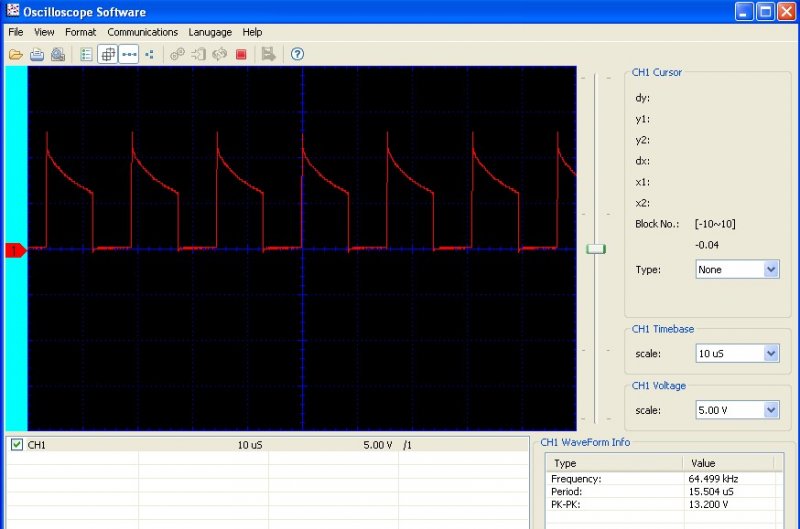Click the CH1 row 10 uS entry
The height and width of the screenshot is (529, 800).
(250, 445)
